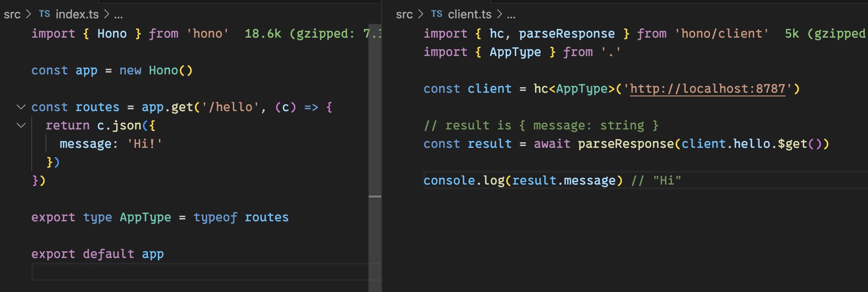868x292 pixels.
Task: Click the 'hono/client' import string
Action: pos(721,34)
